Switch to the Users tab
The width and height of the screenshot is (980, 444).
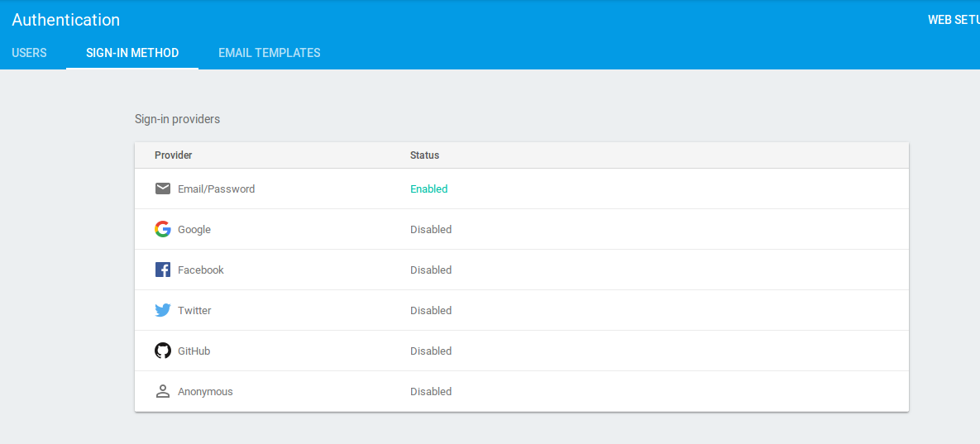click(29, 53)
